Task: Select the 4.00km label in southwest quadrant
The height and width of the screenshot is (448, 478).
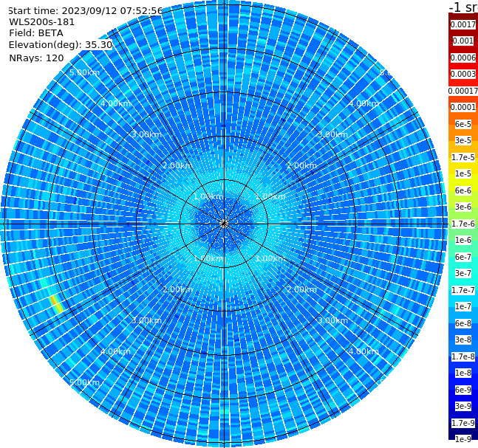Action: click(x=115, y=351)
